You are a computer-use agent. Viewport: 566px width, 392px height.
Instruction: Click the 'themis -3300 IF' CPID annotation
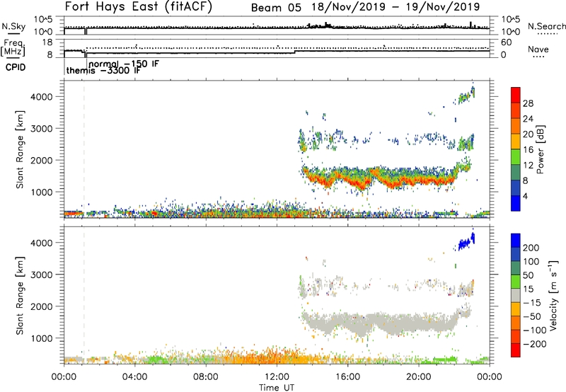click(103, 71)
